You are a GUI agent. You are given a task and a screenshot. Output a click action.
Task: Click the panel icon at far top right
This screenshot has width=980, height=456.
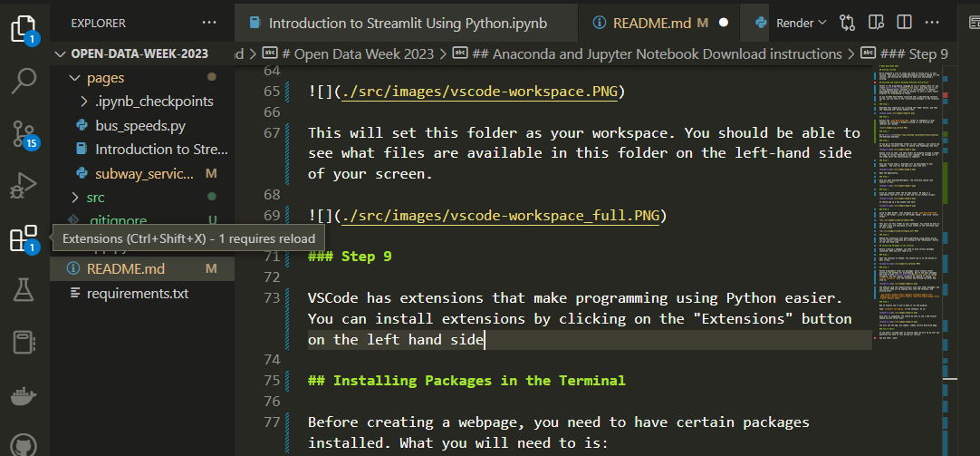[x=974, y=24]
